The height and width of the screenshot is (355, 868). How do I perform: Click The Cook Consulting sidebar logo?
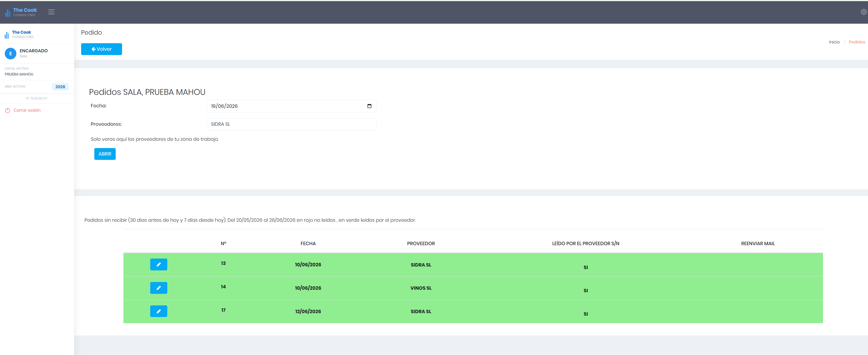pos(19,34)
